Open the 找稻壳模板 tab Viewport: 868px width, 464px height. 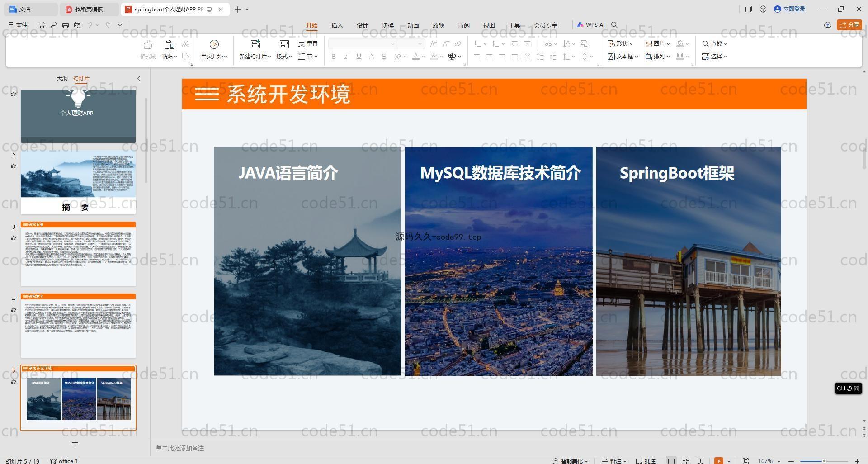click(89, 9)
